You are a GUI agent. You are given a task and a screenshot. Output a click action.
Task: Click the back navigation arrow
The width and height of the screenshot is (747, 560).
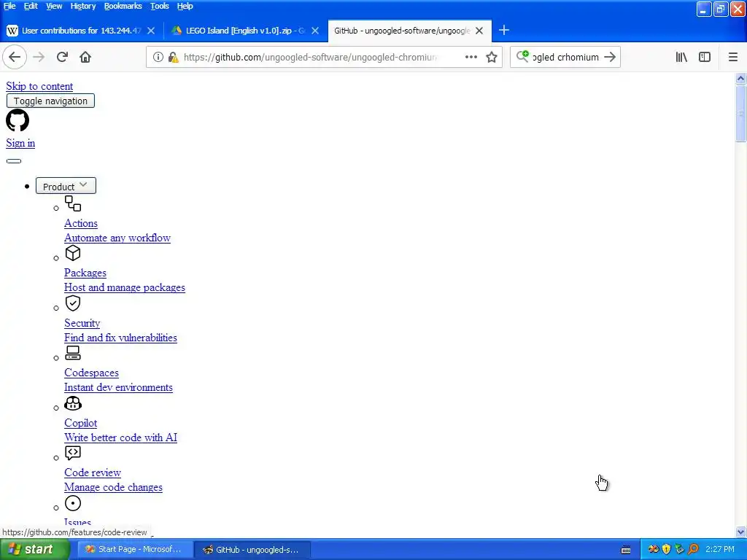(x=15, y=57)
